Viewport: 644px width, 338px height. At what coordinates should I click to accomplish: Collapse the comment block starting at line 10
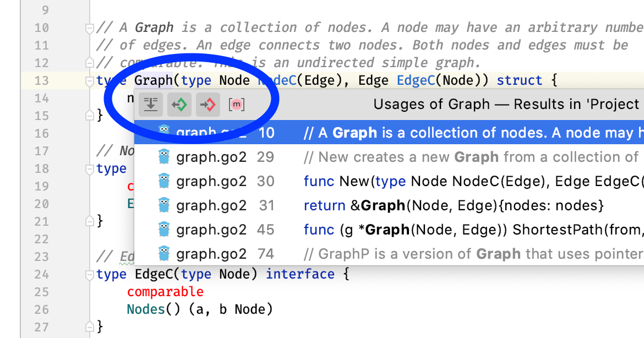point(90,28)
